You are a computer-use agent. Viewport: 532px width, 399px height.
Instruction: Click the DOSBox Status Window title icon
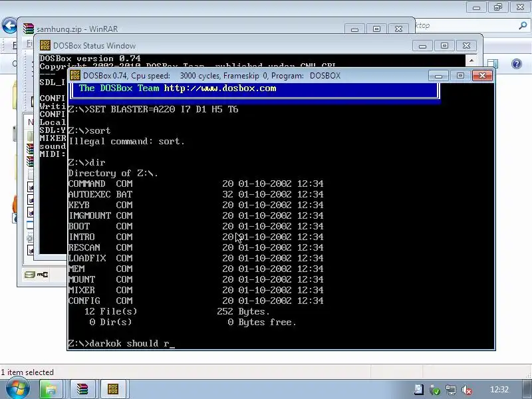(x=45, y=45)
